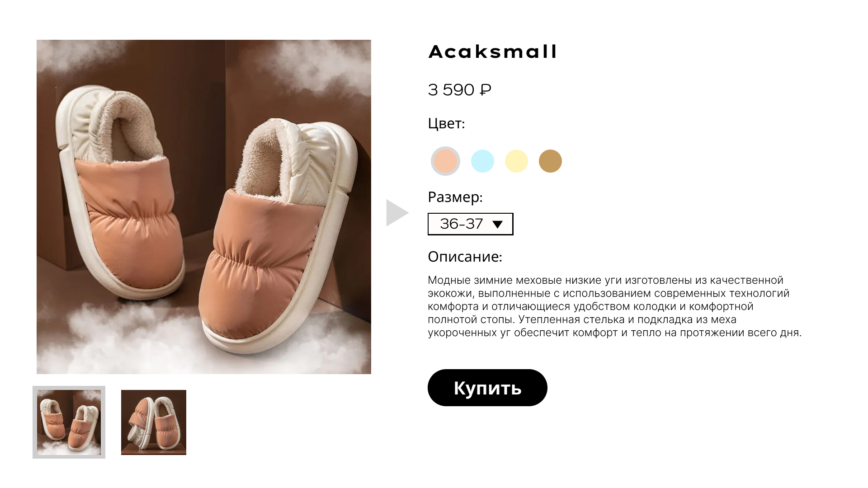Click the black triangle in size selector
Screen dimensions: 868x488
pyautogui.click(x=498, y=225)
